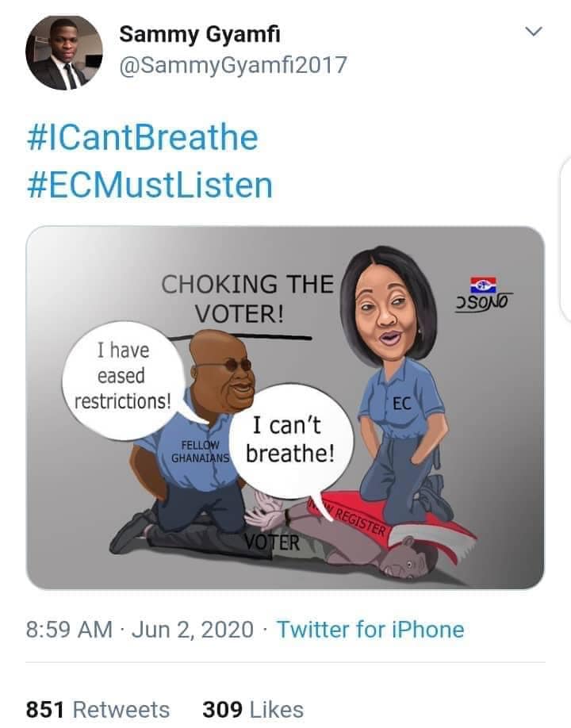Screen dimensions: 571x728
Task: Tap the EC label on blue shirt
Action: pyautogui.click(x=402, y=404)
